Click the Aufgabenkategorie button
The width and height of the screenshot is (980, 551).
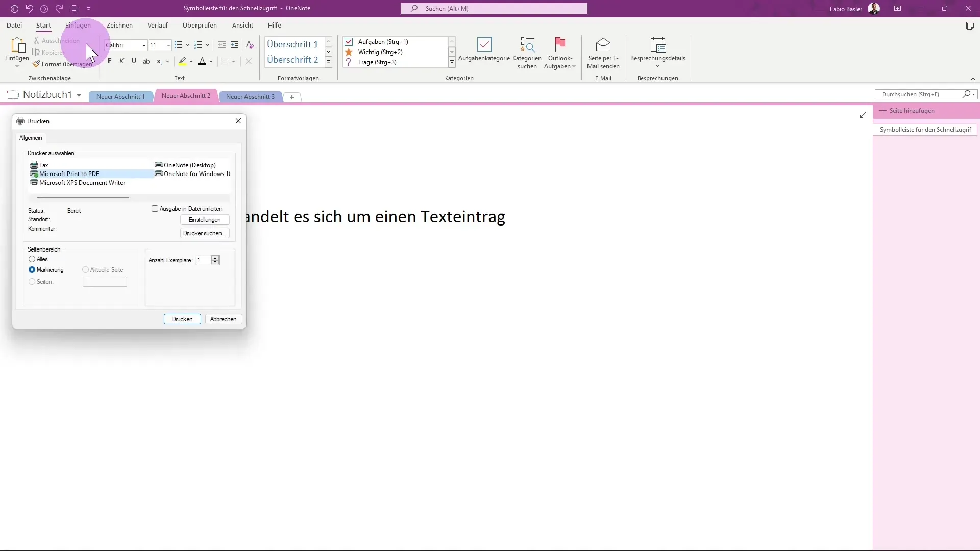click(484, 51)
